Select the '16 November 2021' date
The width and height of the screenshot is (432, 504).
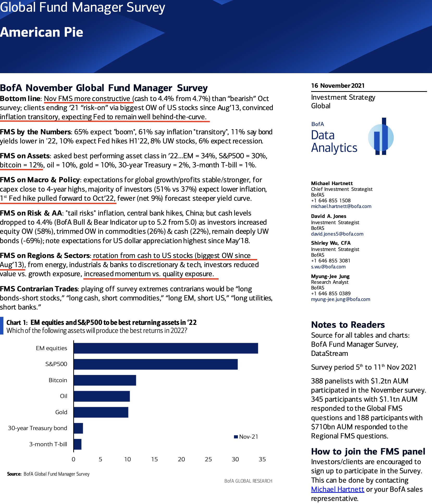pyautogui.click(x=338, y=85)
